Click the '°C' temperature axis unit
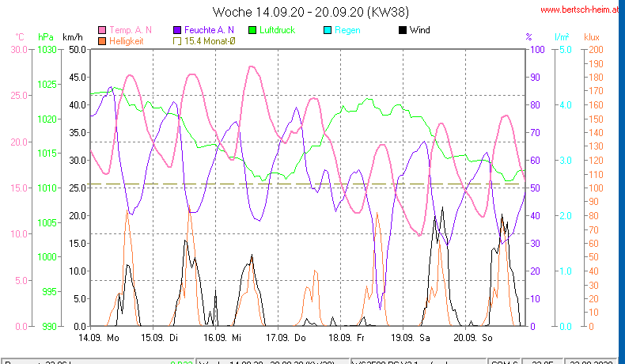 (20, 37)
